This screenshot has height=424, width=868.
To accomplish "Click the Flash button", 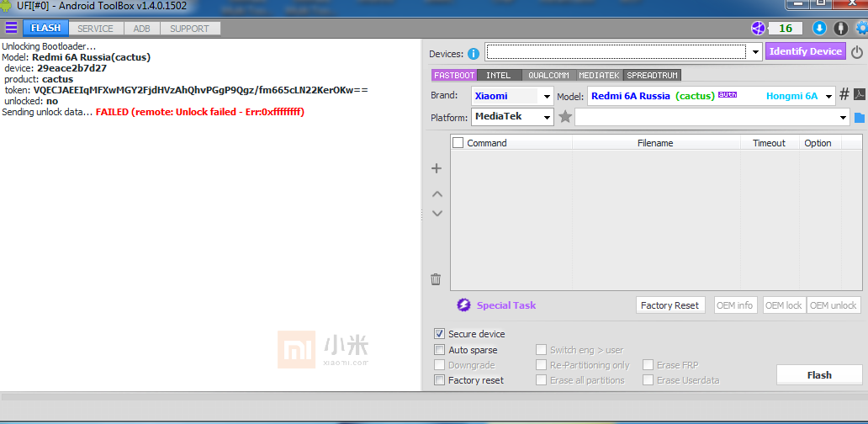I will pos(819,374).
